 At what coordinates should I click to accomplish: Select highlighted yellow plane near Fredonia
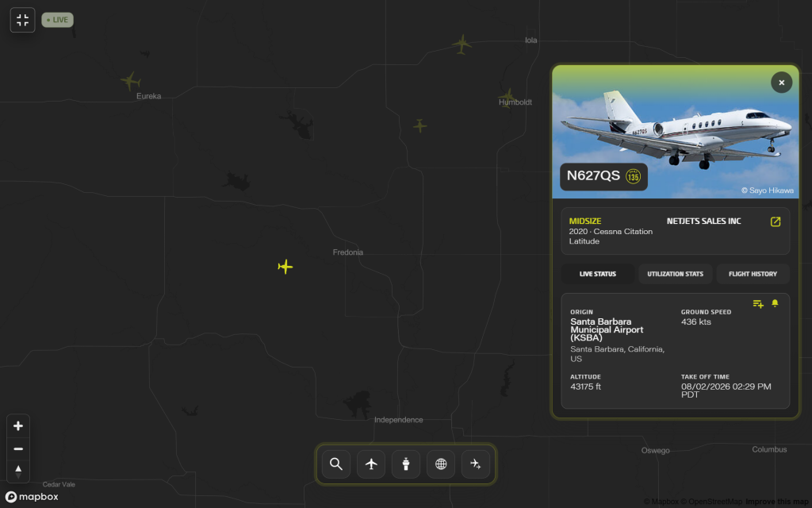coord(285,267)
